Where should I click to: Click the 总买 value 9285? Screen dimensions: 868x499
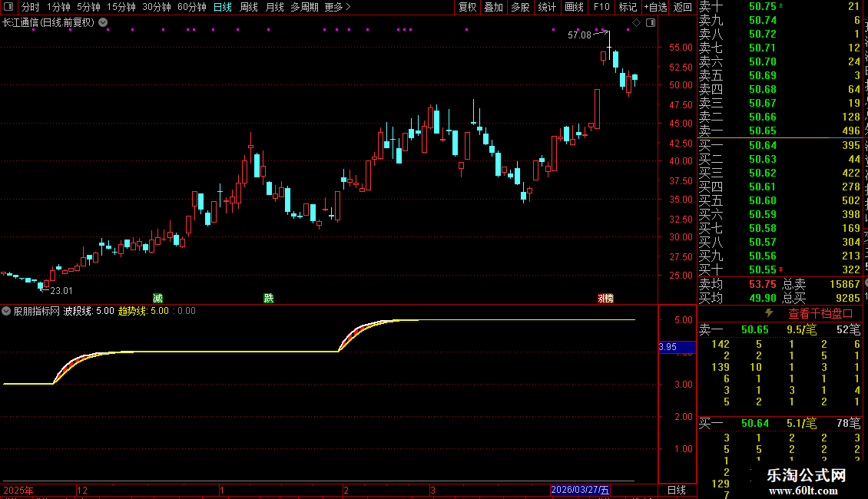point(847,298)
